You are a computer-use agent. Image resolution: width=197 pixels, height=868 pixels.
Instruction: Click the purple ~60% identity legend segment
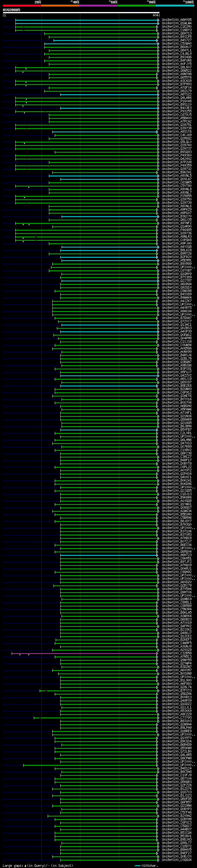point(99,6)
